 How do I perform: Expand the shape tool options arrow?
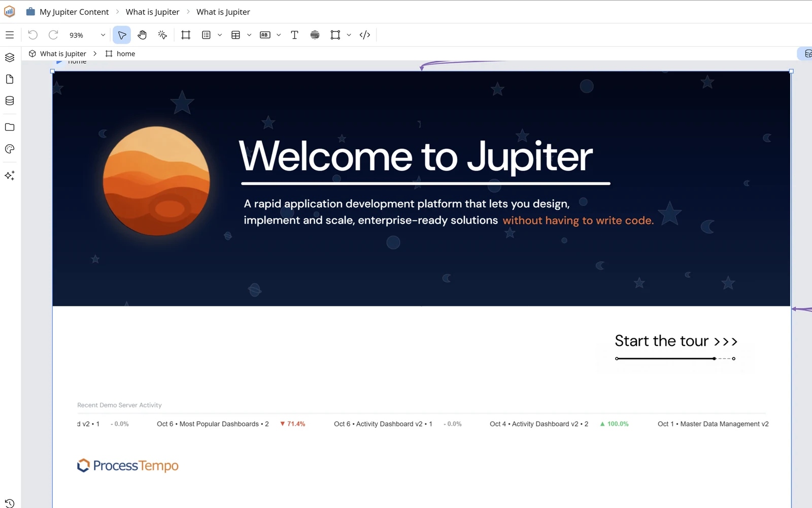[x=349, y=35]
